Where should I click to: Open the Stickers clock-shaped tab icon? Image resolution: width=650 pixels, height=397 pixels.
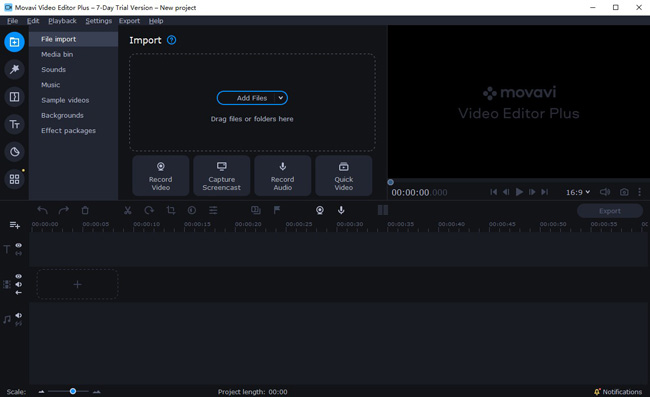[15, 152]
